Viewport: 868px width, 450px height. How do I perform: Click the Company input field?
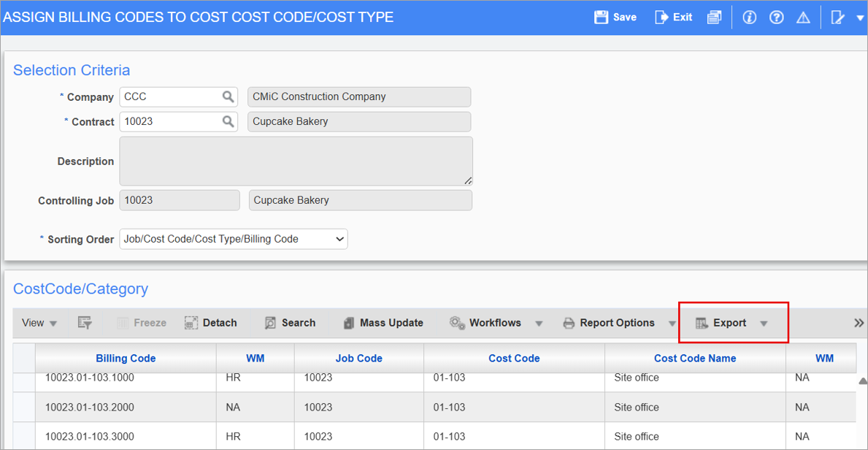(170, 96)
